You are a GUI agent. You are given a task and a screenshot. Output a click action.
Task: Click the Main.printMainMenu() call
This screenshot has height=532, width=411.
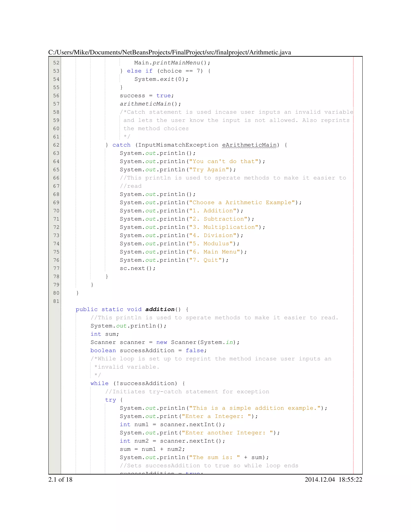tap(172, 63)
